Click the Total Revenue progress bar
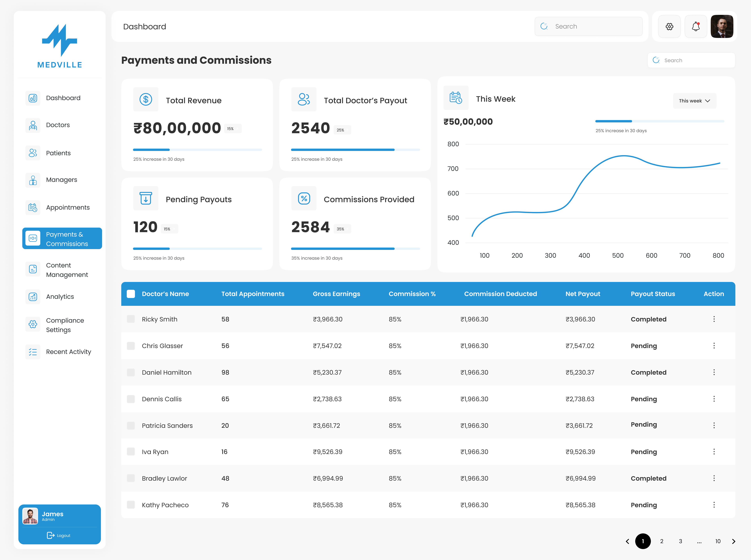 coord(197,150)
